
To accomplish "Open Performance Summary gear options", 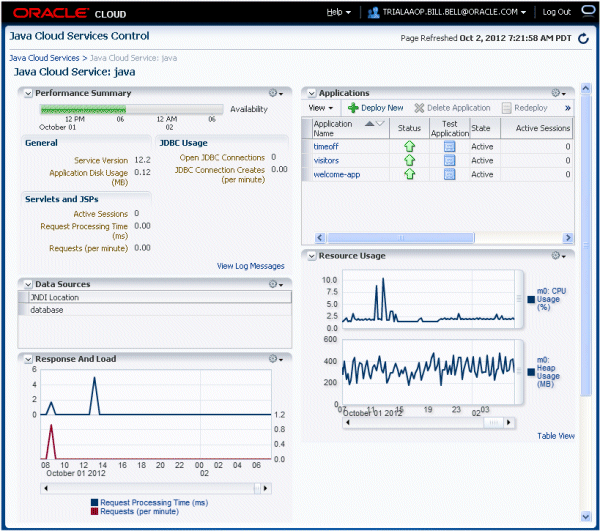I will (x=275, y=93).
